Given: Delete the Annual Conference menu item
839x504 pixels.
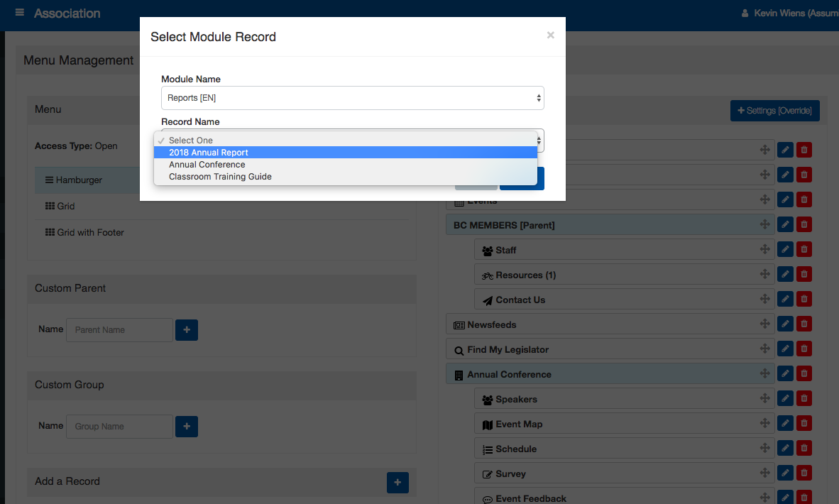Looking at the screenshot, I should pyautogui.click(x=804, y=374).
